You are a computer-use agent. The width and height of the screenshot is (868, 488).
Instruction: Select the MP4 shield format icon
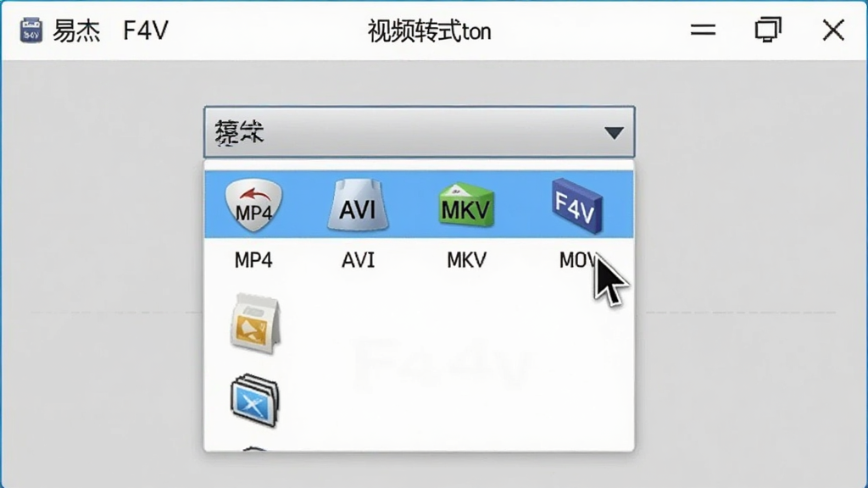tap(253, 204)
